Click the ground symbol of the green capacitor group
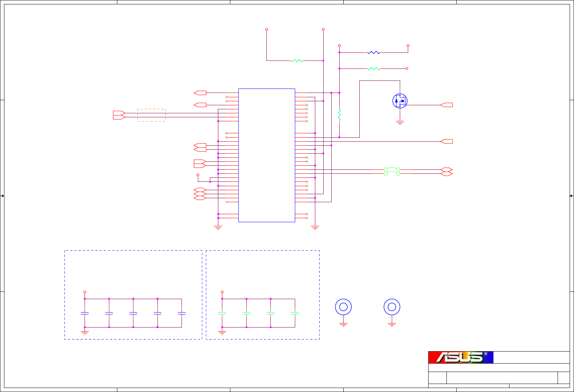 (222, 333)
